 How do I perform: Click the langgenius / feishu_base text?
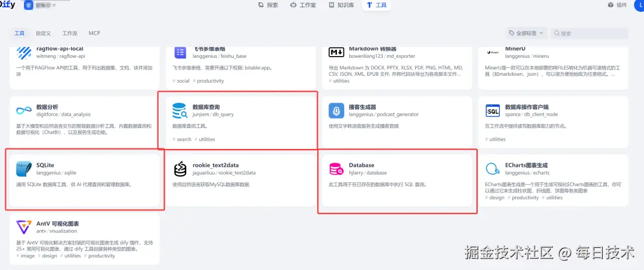pos(219,56)
